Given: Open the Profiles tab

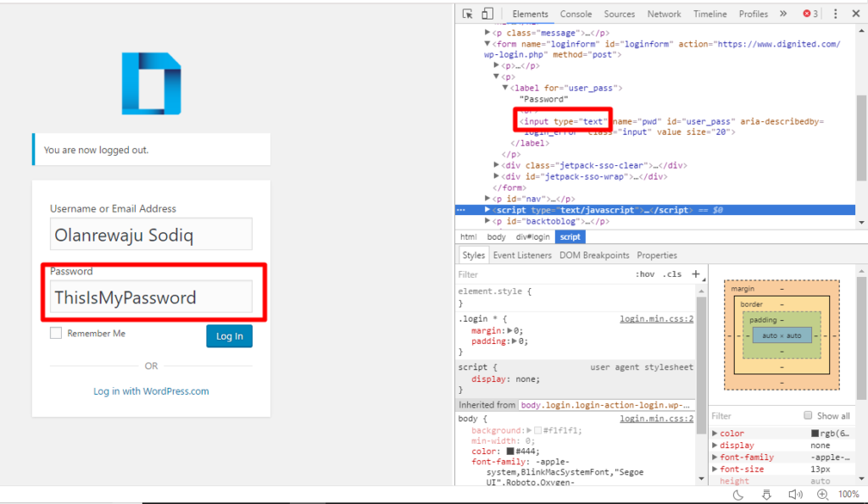Looking at the screenshot, I should coord(754,14).
